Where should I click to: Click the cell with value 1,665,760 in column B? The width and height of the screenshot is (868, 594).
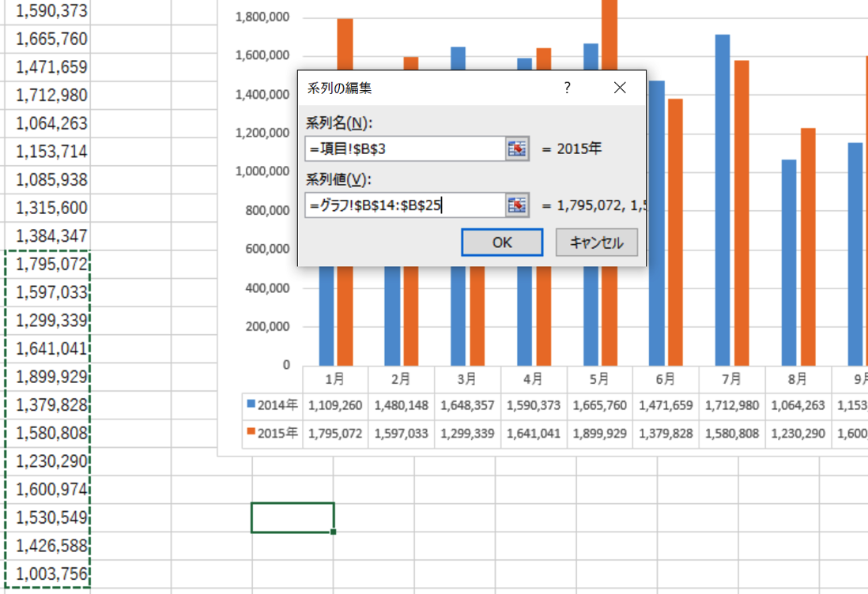[47, 39]
